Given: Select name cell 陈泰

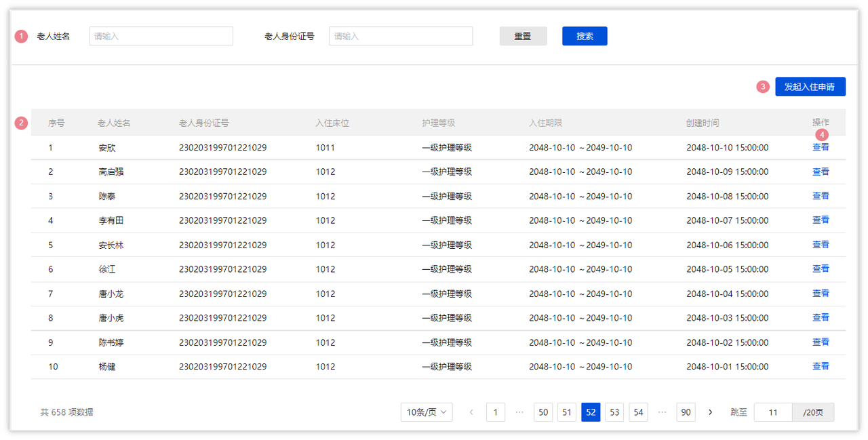Looking at the screenshot, I should pyautogui.click(x=107, y=197).
